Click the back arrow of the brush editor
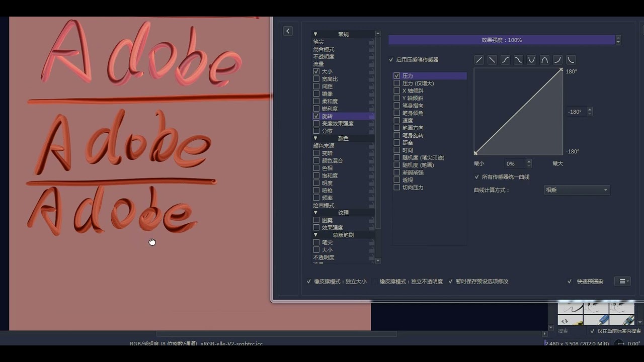Image resolution: width=644 pixels, height=362 pixels. click(x=288, y=31)
